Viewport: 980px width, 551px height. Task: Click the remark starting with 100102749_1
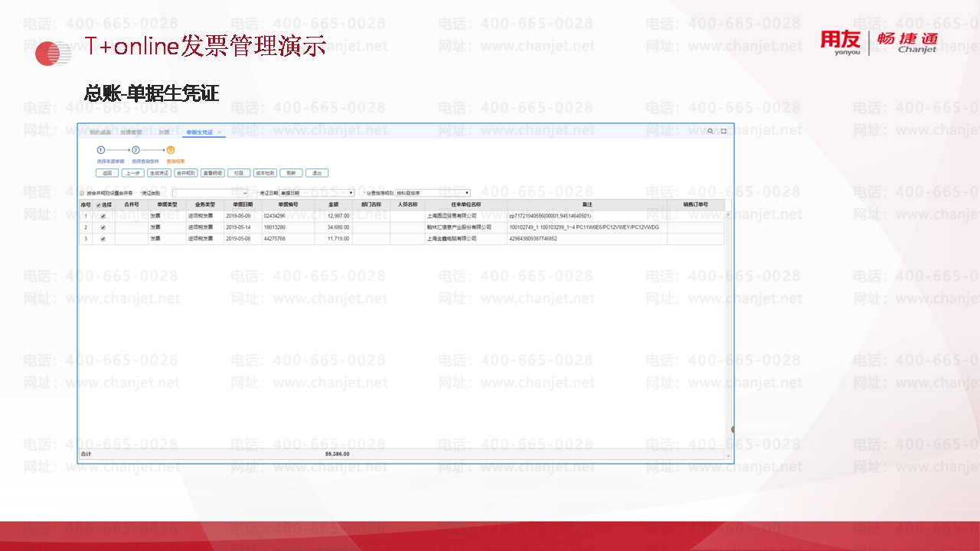pyautogui.click(x=583, y=227)
